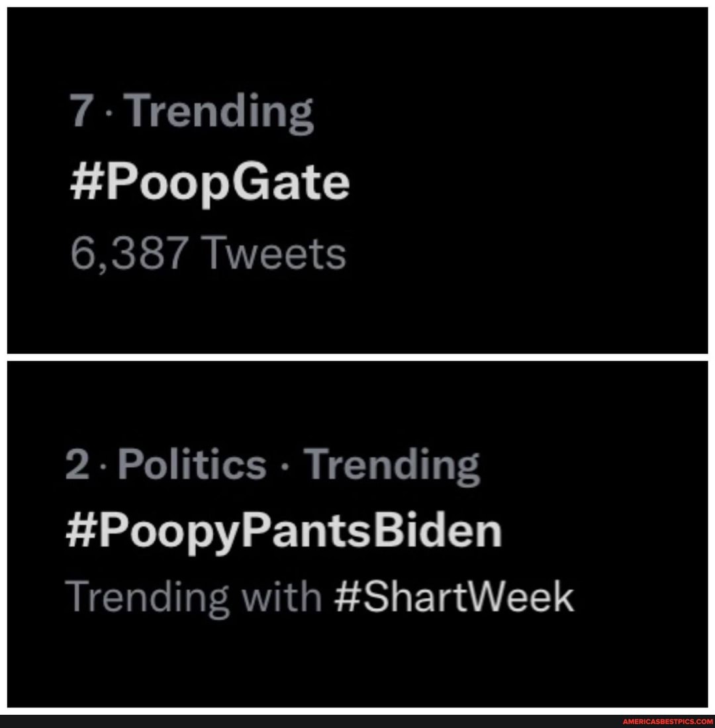
Task: Click the #PoopyPantsBiden hashtag
Action: [285, 531]
